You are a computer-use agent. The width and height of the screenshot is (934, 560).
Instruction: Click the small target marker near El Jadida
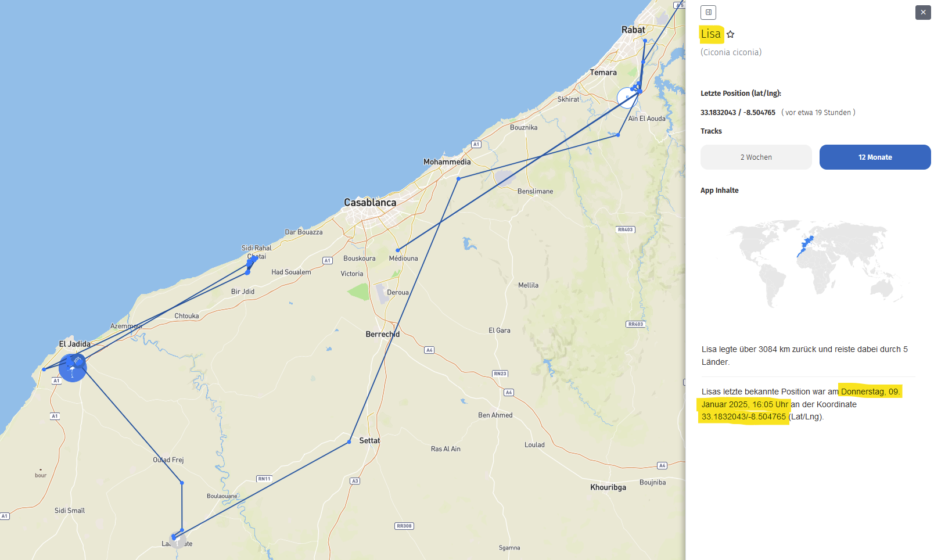point(78,361)
